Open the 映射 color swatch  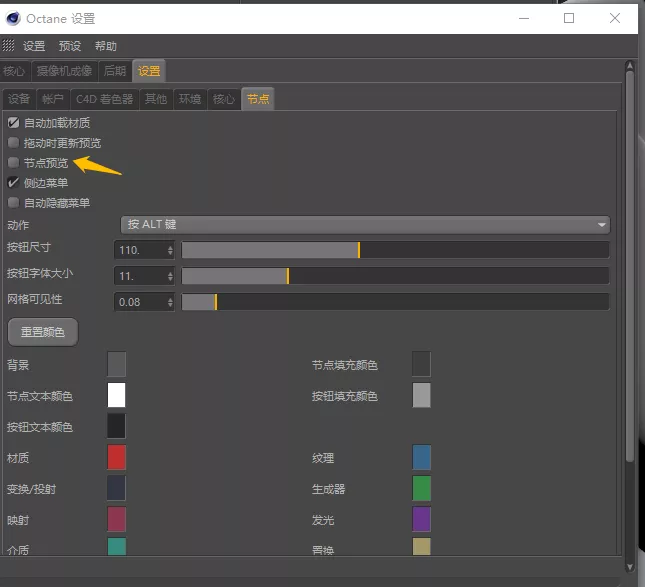click(116, 519)
